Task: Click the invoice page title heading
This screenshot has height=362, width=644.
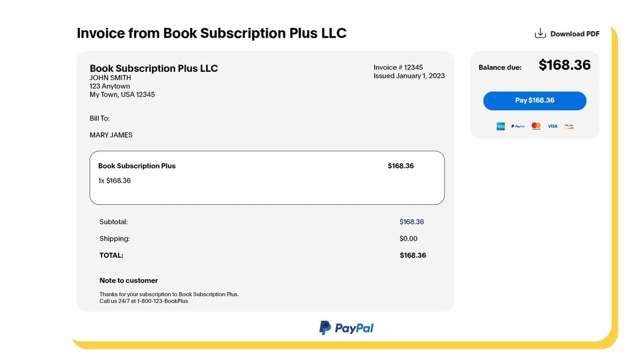Action: click(211, 33)
